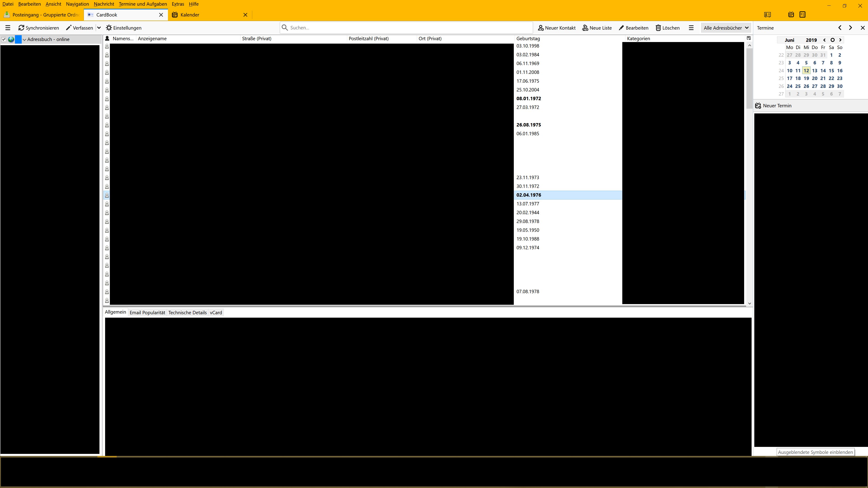Screen dimensions: 868x488
Task: Open the address book icon in title bar
Action: [767, 14]
